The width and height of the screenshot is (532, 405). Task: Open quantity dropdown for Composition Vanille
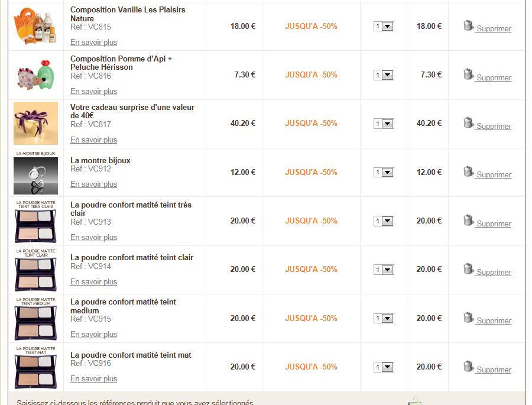click(384, 27)
